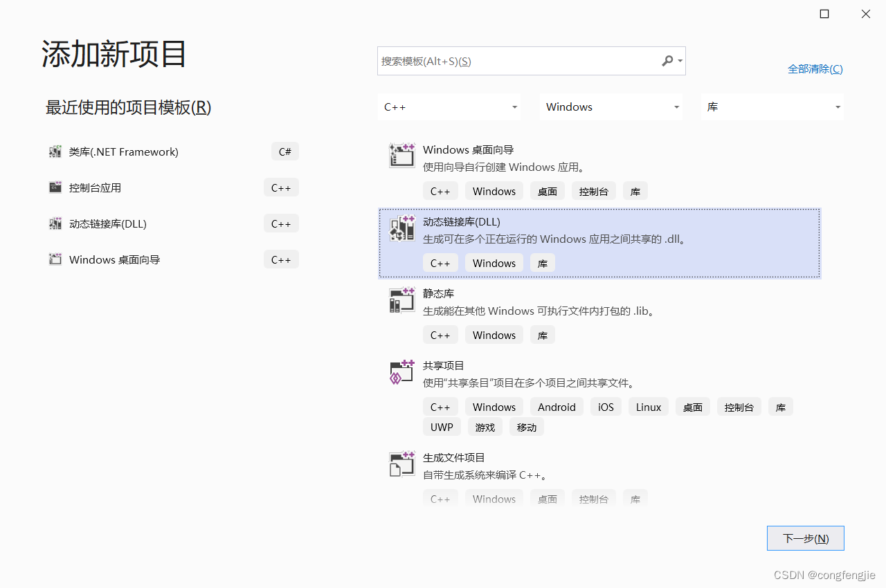Click the 下一步(N) button
Image resolution: width=886 pixels, height=588 pixels.
(x=805, y=538)
